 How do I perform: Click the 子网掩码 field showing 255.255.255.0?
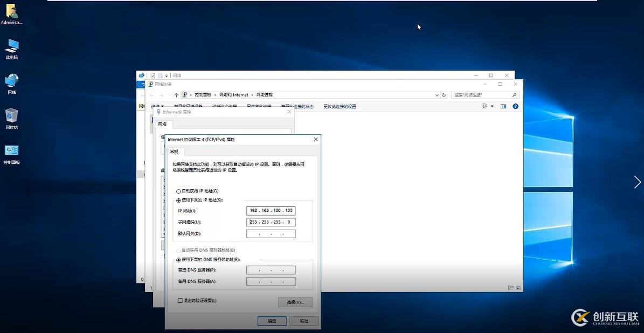(x=271, y=222)
